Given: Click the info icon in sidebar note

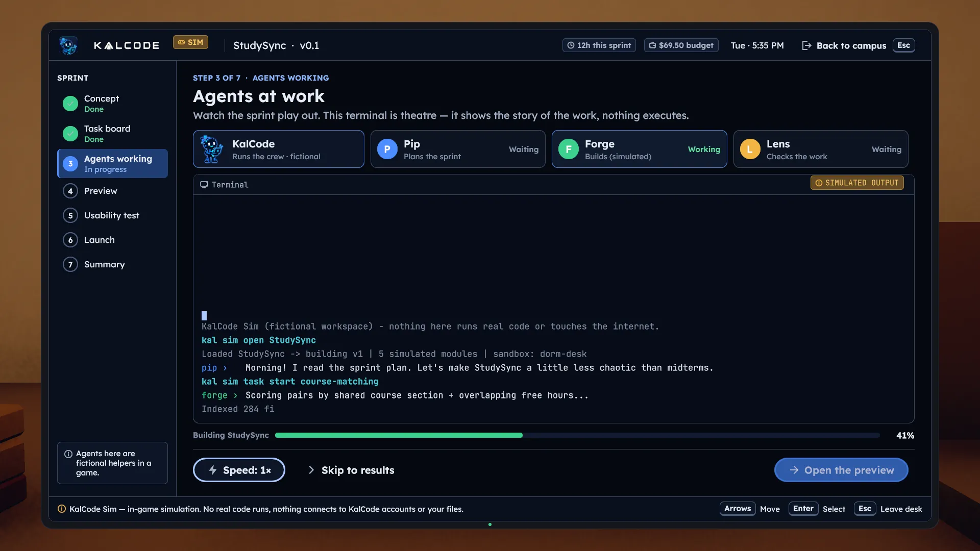Looking at the screenshot, I should tap(68, 454).
